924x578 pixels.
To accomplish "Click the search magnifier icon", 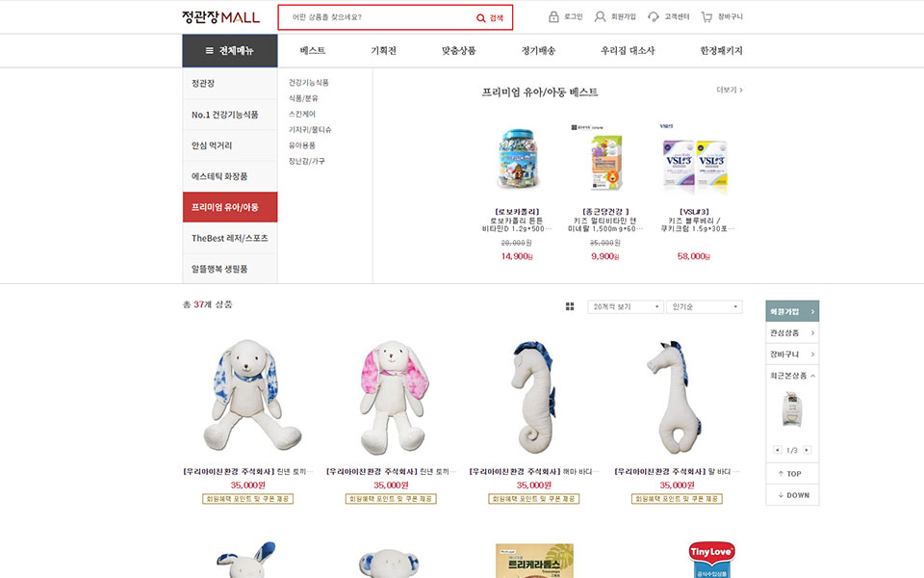I will (x=481, y=18).
